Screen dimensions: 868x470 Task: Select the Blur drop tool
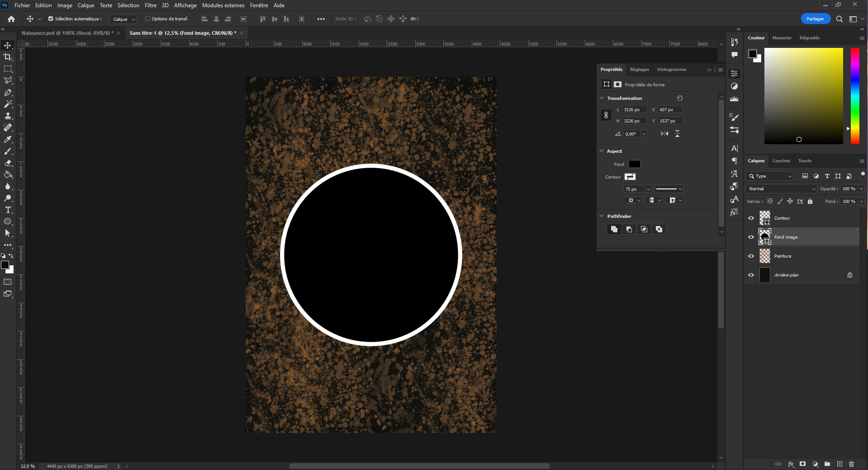(8, 186)
